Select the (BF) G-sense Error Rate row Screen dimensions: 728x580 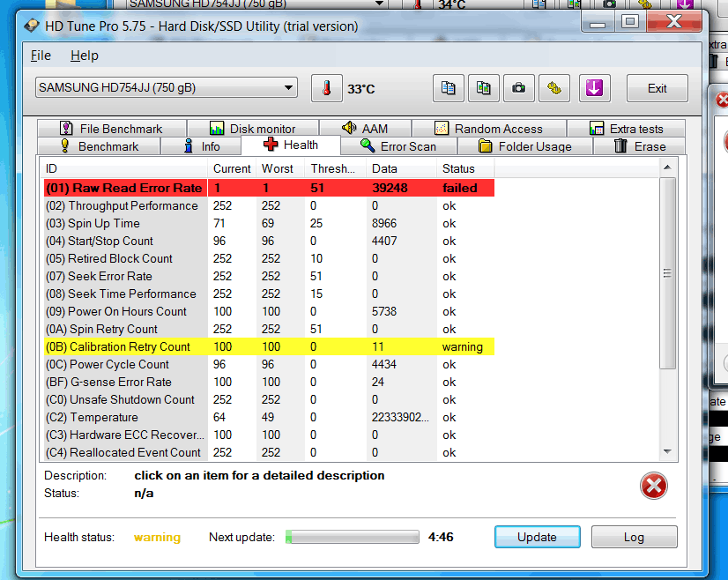click(x=269, y=383)
